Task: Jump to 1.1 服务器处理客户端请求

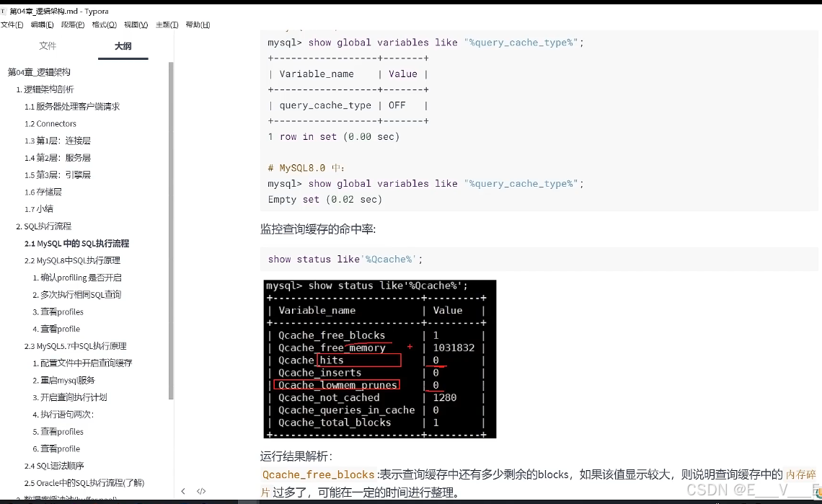Action: [72, 107]
